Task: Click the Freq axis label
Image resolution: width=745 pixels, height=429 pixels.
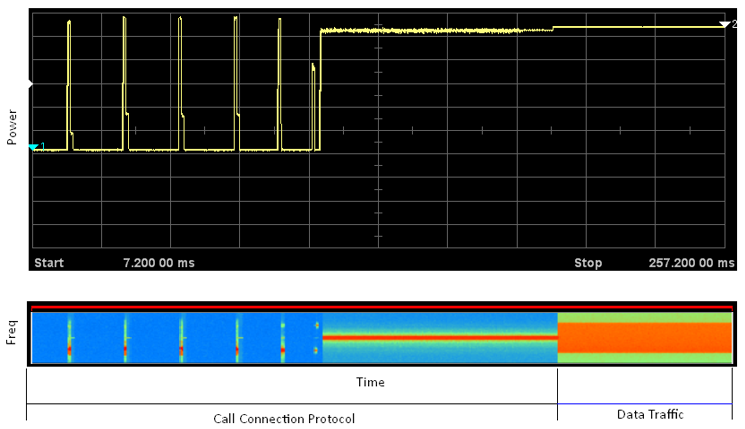Action: point(12,332)
